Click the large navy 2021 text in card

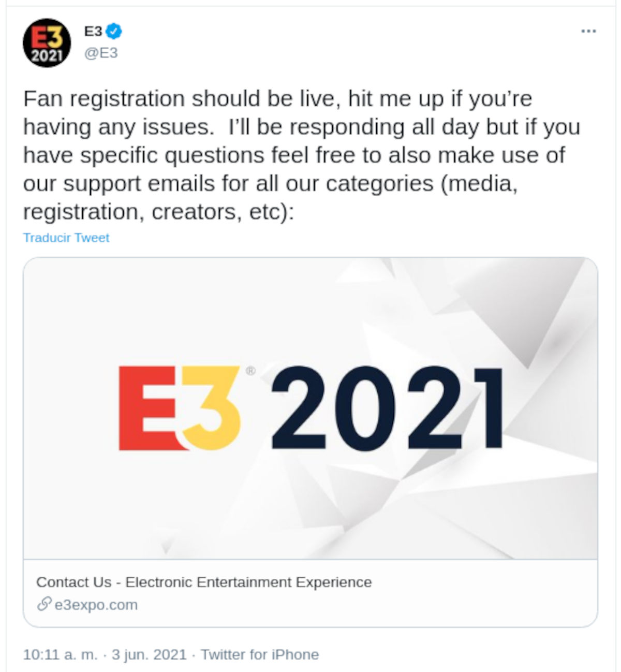tap(386, 407)
